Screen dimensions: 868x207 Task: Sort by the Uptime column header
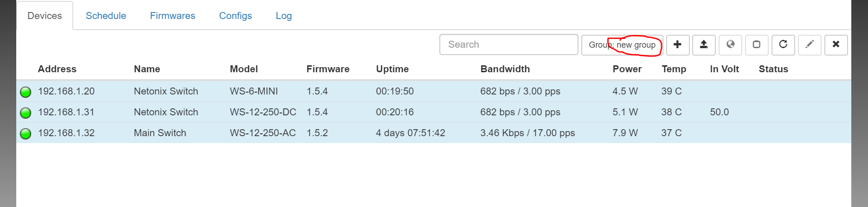coord(392,69)
